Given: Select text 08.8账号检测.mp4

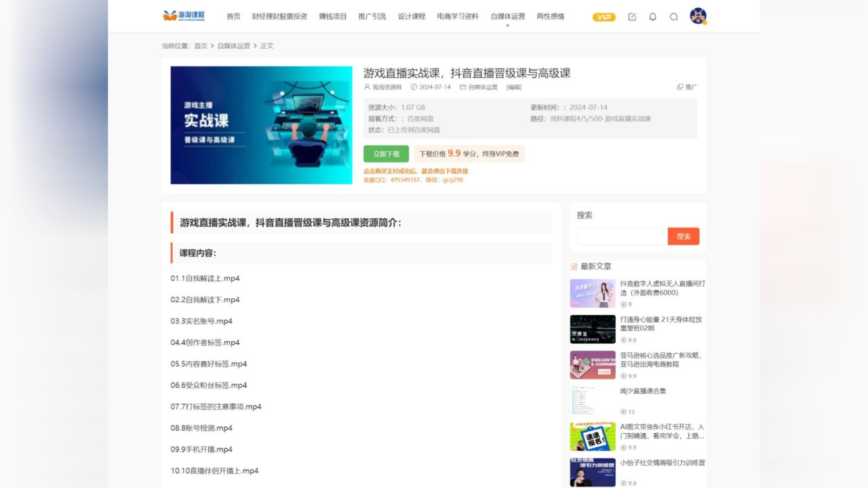Looking at the screenshot, I should (x=201, y=428).
